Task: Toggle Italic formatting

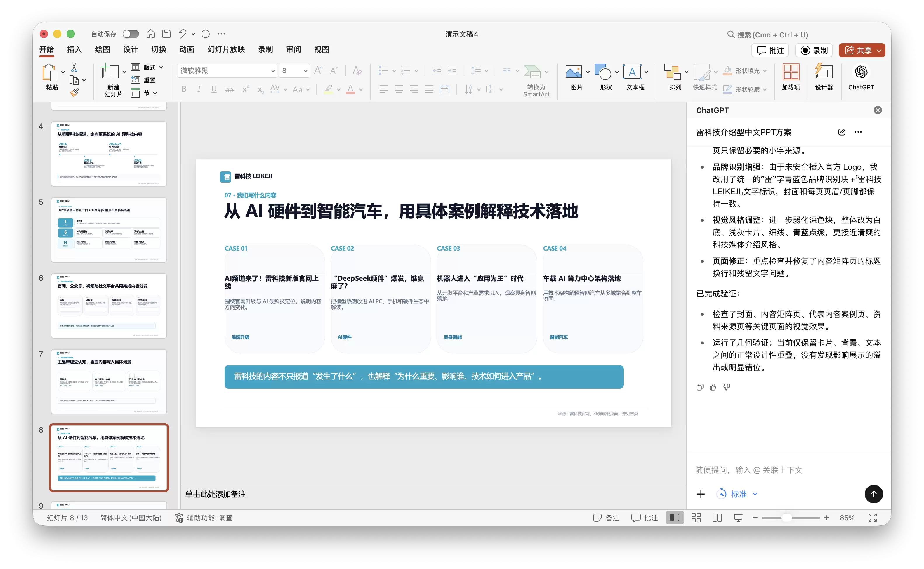Action: tap(199, 89)
